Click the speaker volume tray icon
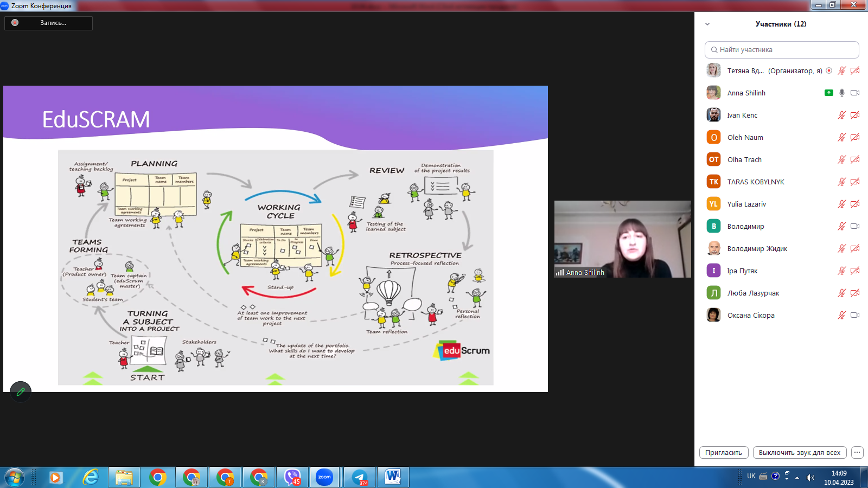Viewport: 868px width, 488px height. (x=810, y=477)
